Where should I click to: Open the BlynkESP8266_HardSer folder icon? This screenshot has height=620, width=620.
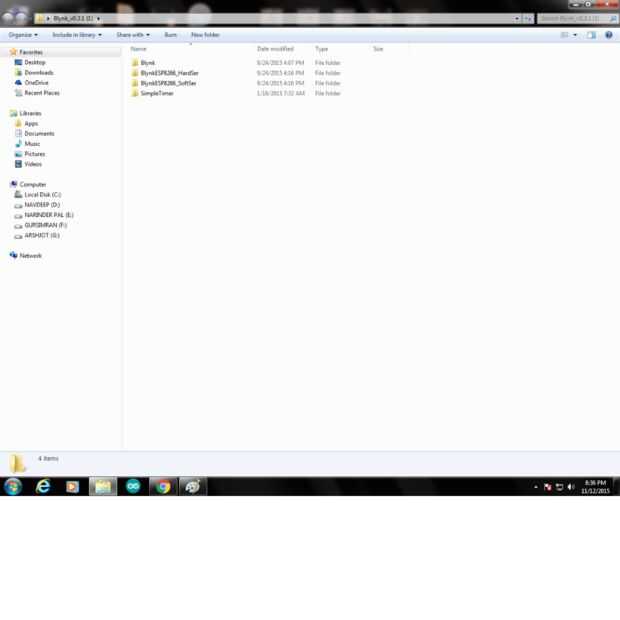(x=135, y=73)
